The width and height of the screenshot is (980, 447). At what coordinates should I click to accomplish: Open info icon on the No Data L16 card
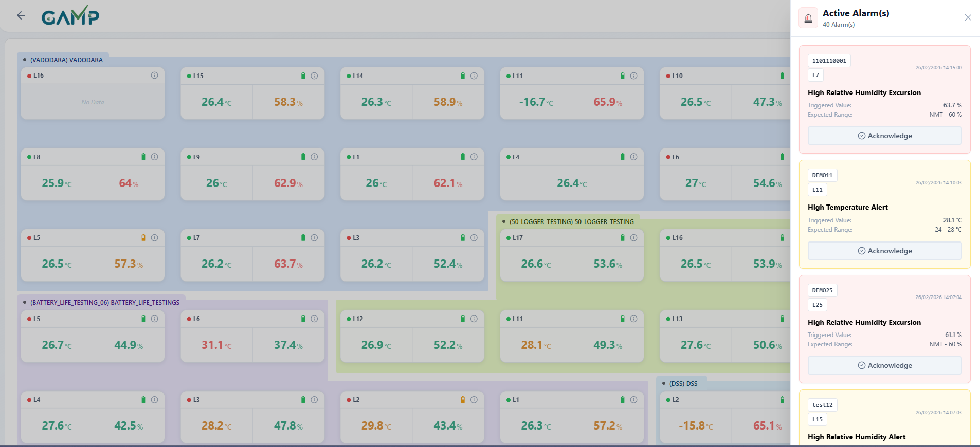(154, 76)
